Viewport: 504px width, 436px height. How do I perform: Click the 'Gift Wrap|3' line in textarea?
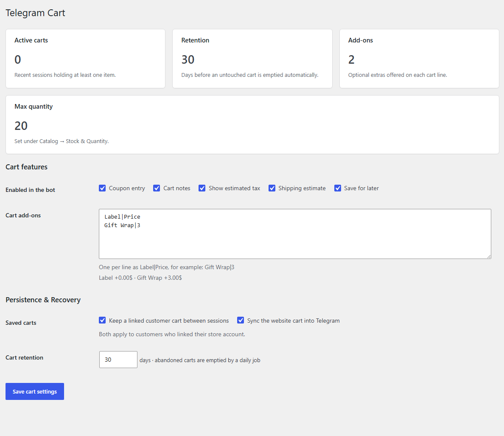coord(122,225)
